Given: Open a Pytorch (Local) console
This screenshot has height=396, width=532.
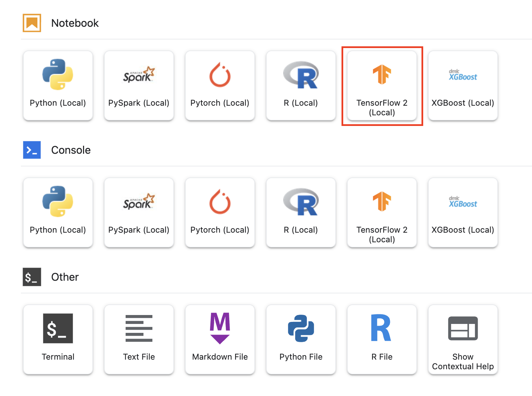Looking at the screenshot, I should 220,213.
